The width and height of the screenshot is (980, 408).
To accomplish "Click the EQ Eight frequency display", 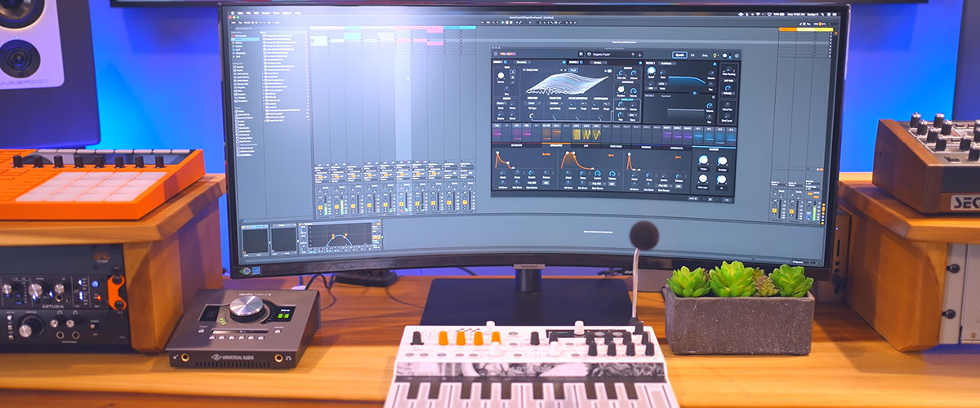I will coord(340,236).
